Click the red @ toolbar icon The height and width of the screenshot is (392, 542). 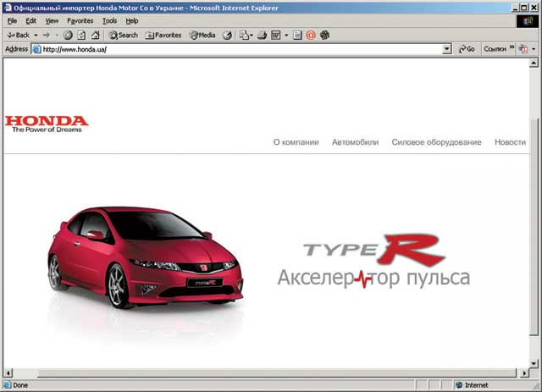click(x=310, y=35)
